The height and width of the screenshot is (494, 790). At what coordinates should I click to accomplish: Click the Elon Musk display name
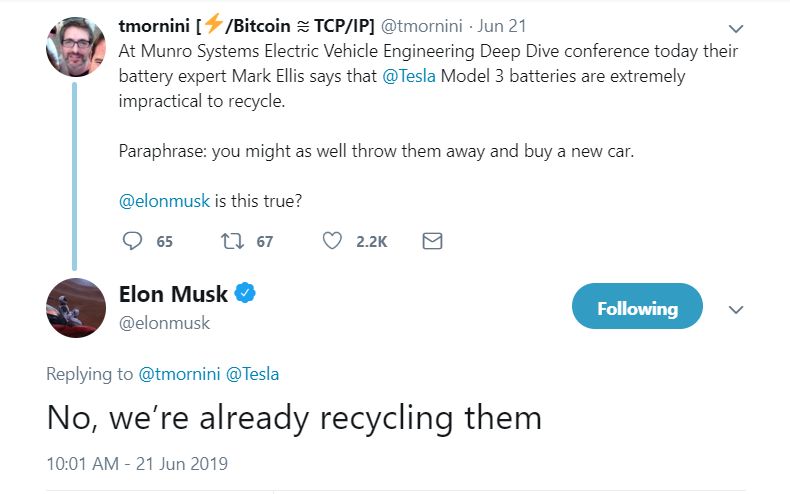click(x=173, y=294)
